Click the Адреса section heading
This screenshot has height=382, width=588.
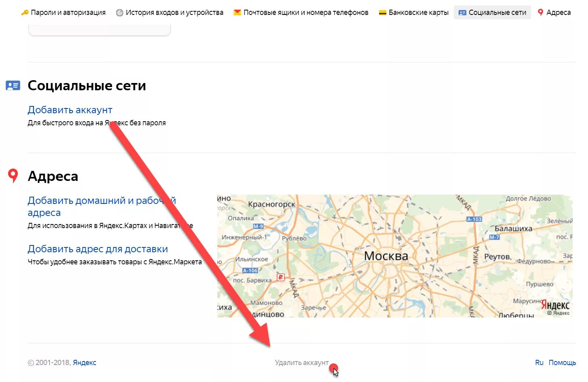(53, 176)
